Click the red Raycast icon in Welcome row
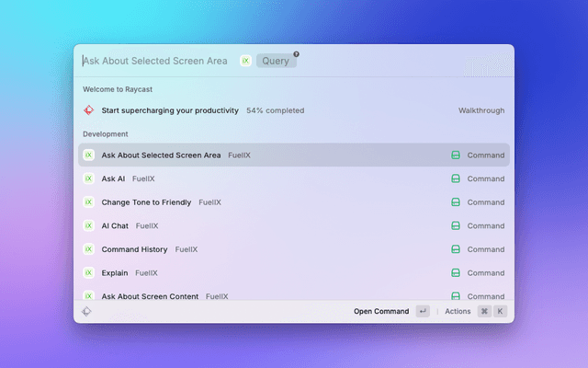The width and height of the screenshot is (588, 368). (x=89, y=110)
